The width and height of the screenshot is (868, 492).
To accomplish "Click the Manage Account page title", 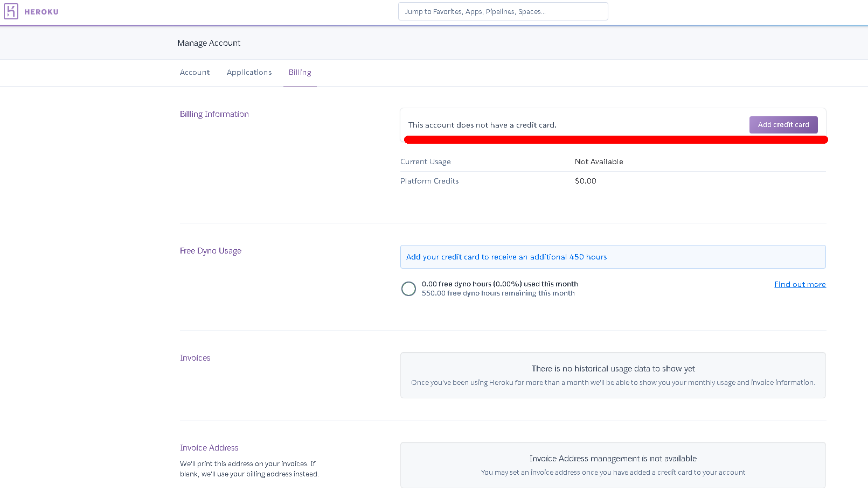I will [x=209, y=43].
